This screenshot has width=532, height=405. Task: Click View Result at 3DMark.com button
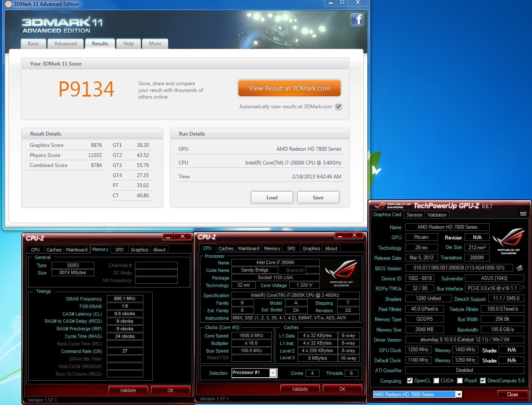click(x=289, y=89)
